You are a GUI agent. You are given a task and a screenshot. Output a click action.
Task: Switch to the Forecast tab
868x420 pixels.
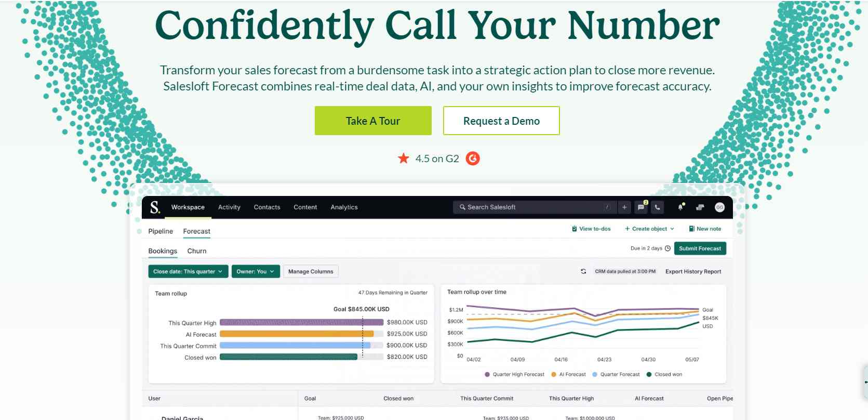196,231
